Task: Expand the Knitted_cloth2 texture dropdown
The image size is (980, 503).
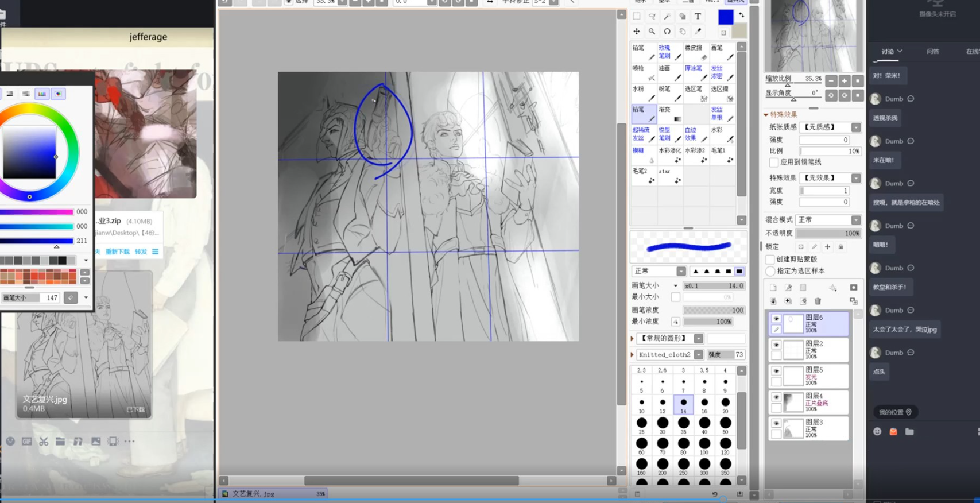Action: (x=698, y=355)
